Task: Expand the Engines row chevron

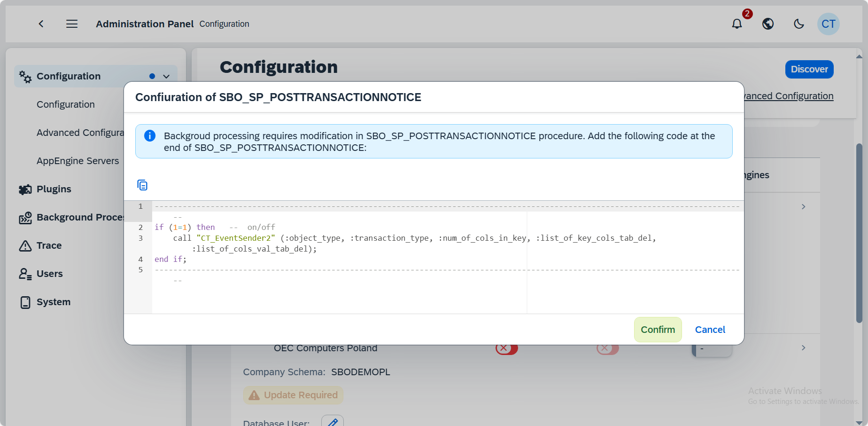Action: 803,206
